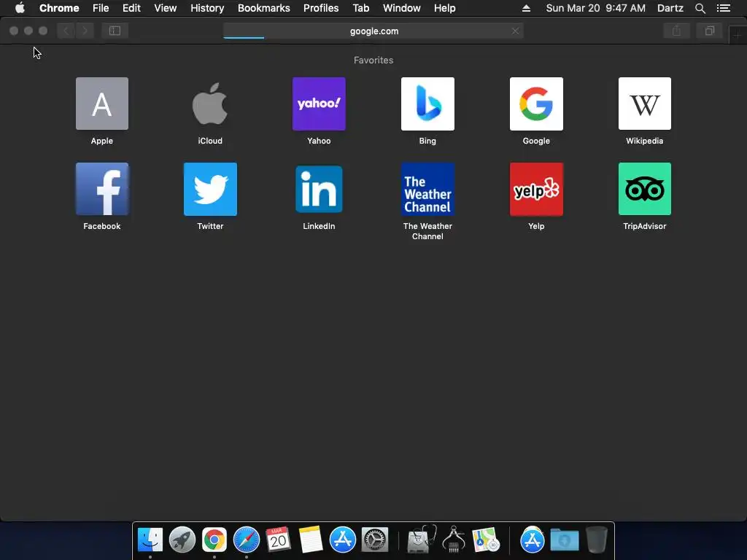Open the Wikipedia favorite
Viewport: 747px width, 560px height.
tap(645, 104)
